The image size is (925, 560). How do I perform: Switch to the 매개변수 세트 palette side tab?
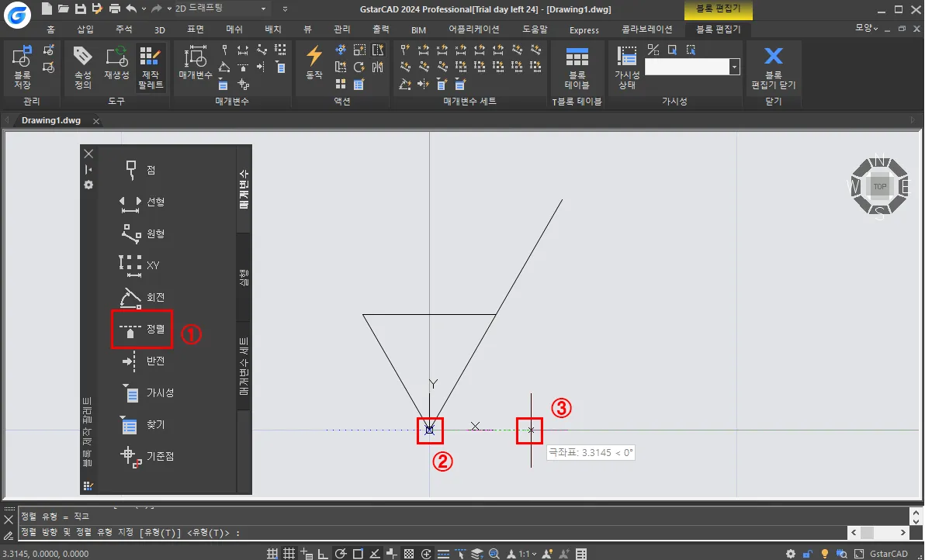coord(244,365)
